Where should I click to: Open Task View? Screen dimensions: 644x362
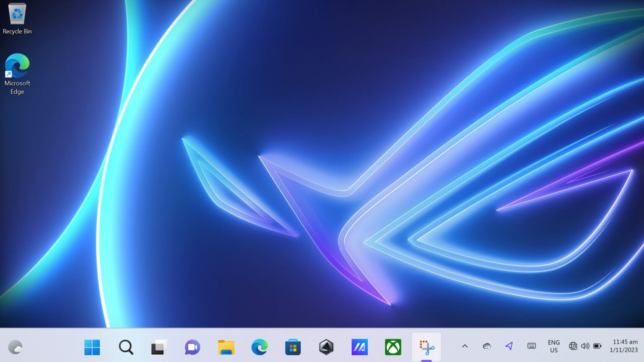[x=158, y=347]
